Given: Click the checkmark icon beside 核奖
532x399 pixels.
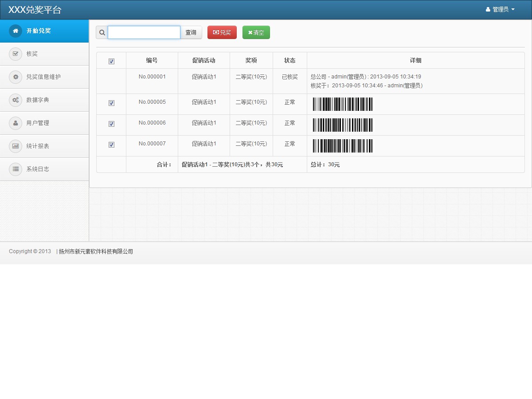Looking at the screenshot, I should (16, 54).
